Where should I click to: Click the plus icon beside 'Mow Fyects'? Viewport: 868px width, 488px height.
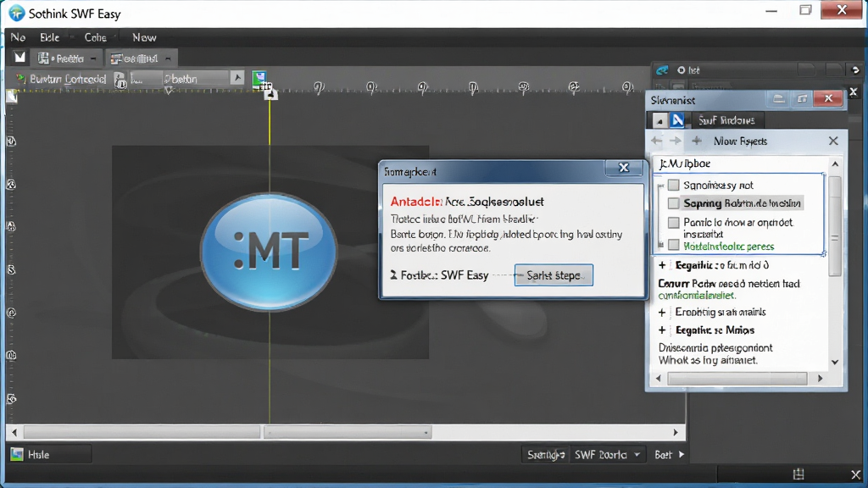coord(697,141)
